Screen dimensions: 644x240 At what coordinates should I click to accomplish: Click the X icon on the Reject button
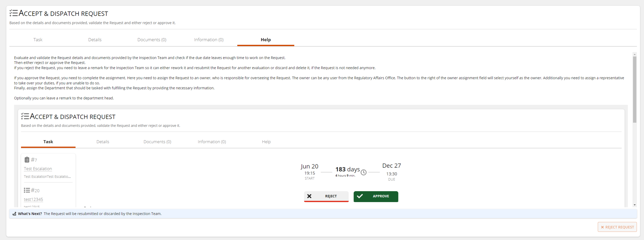(x=309, y=196)
